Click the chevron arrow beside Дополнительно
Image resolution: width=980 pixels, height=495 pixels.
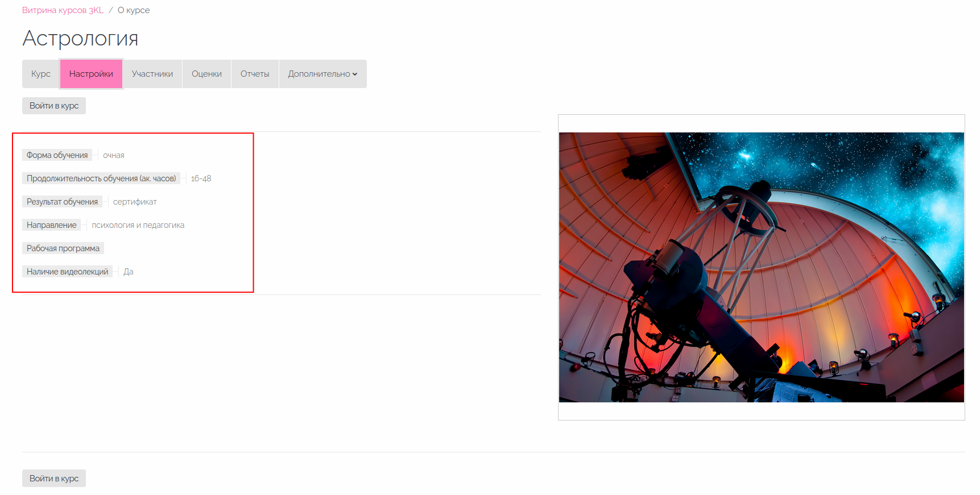[x=355, y=74]
